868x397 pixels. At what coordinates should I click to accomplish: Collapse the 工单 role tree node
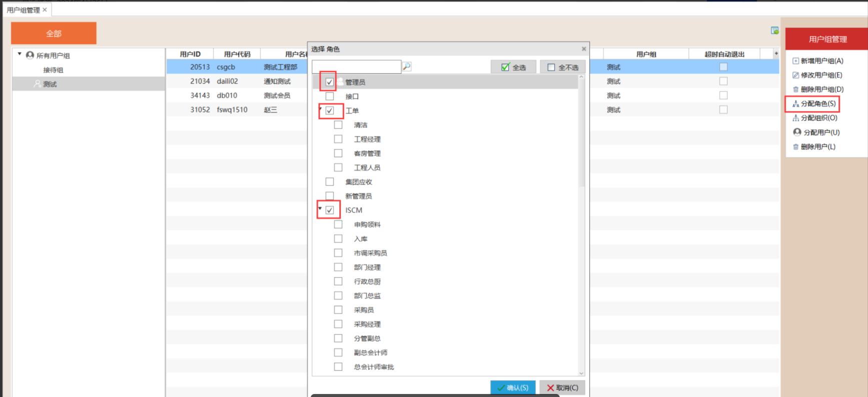(x=320, y=109)
